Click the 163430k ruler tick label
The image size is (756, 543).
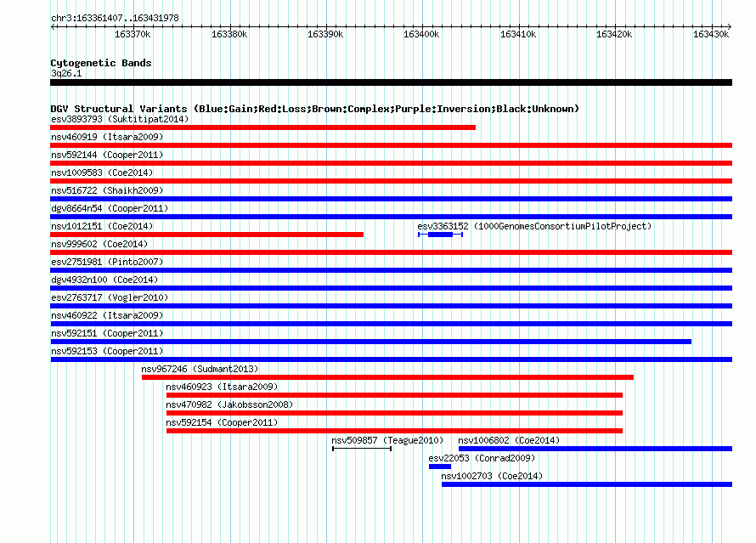point(711,35)
